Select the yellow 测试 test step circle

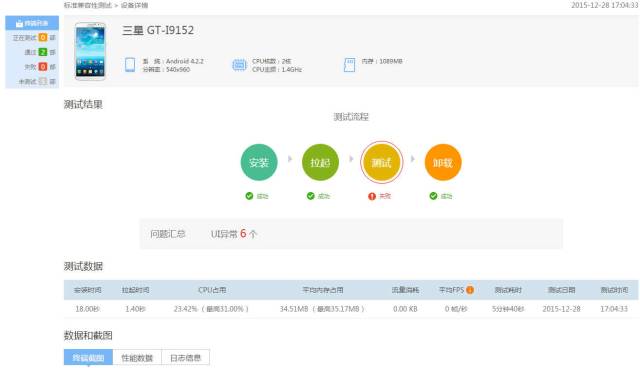[x=382, y=162]
